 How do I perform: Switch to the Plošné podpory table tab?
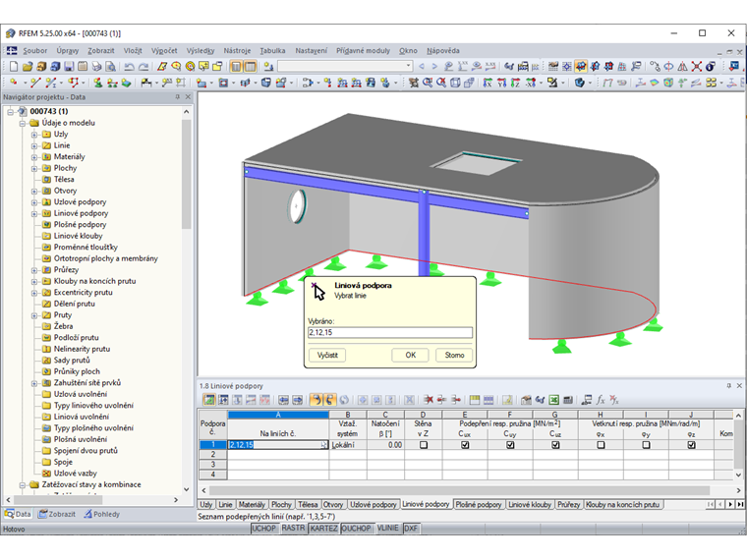point(479,504)
